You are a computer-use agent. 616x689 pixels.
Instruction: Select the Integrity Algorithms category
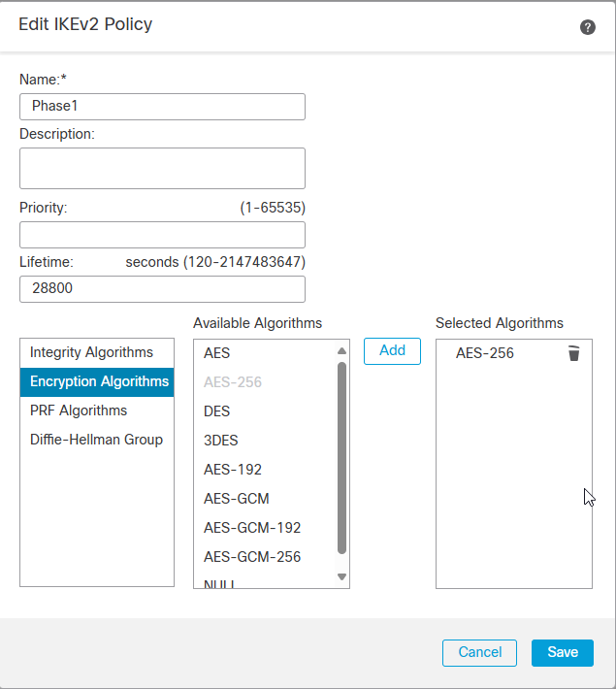click(91, 352)
